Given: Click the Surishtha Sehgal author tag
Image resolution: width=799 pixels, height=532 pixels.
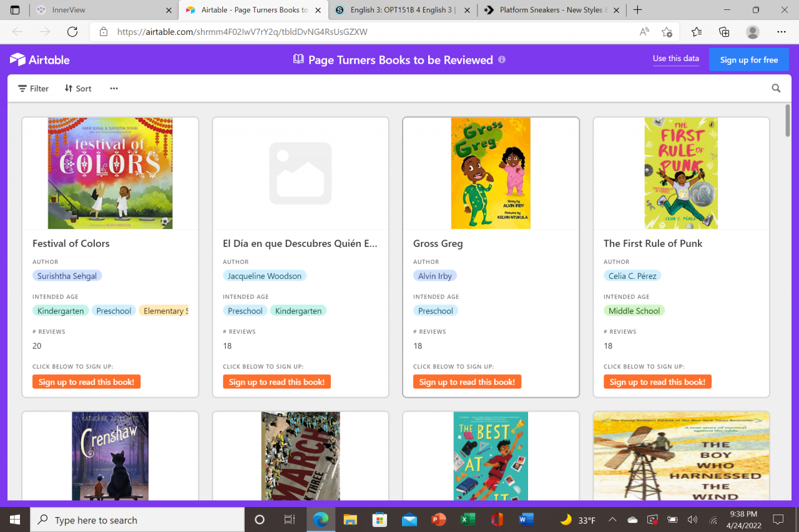Looking at the screenshot, I should coord(67,276).
